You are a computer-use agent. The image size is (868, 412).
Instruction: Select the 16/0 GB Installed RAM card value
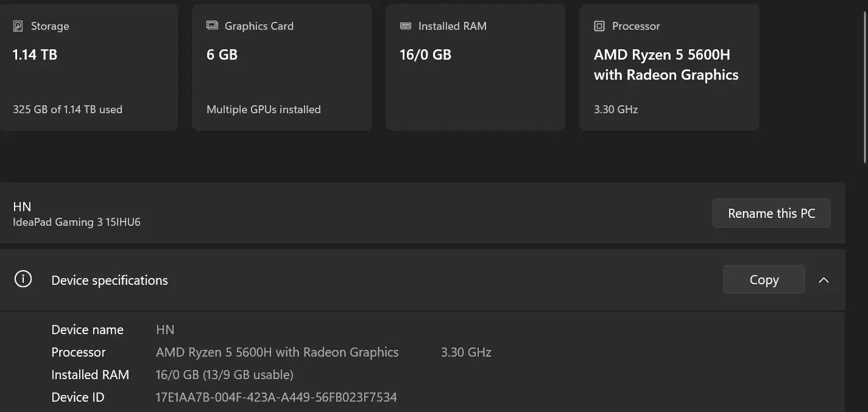tap(425, 55)
